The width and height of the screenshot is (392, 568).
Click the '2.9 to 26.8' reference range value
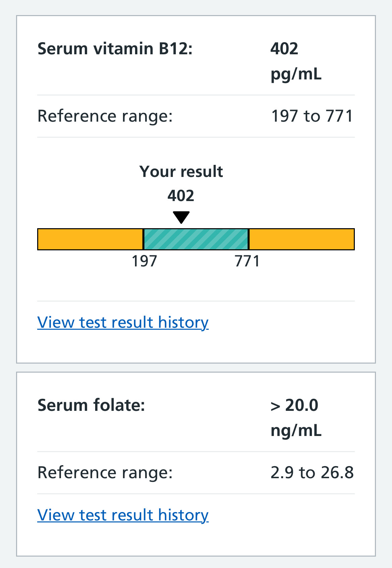click(312, 472)
